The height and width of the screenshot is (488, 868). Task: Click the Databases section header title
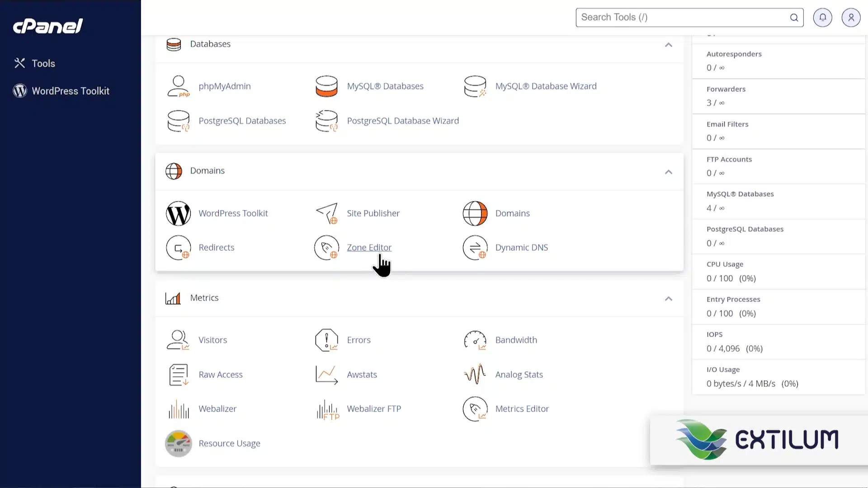[x=210, y=44]
